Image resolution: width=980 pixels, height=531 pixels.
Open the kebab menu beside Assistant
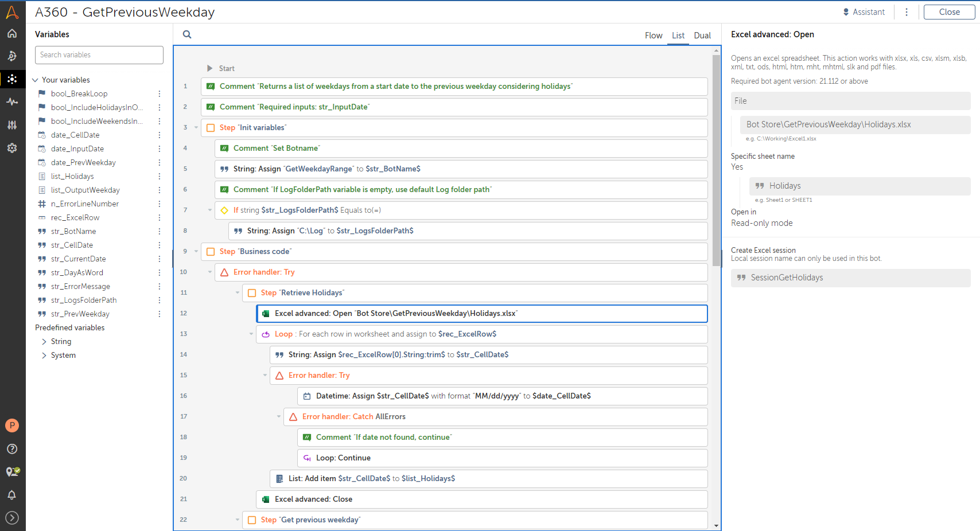coord(907,12)
